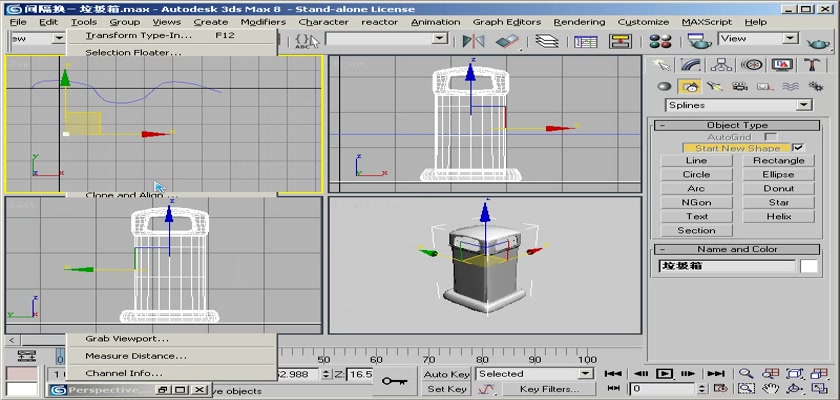Enable the AutoGrid checkbox
This screenshot has width=840, height=400.
[x=770, y=136]
